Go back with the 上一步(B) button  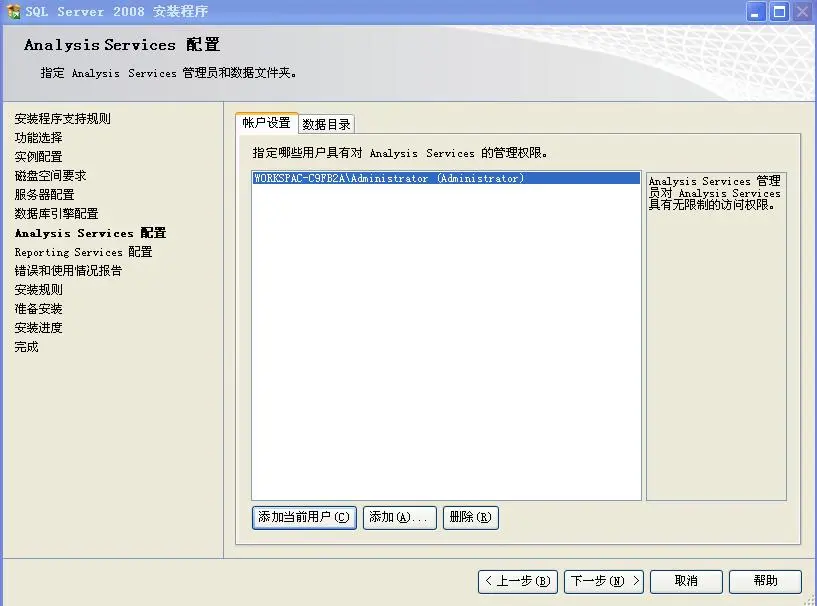pos(518,582)
